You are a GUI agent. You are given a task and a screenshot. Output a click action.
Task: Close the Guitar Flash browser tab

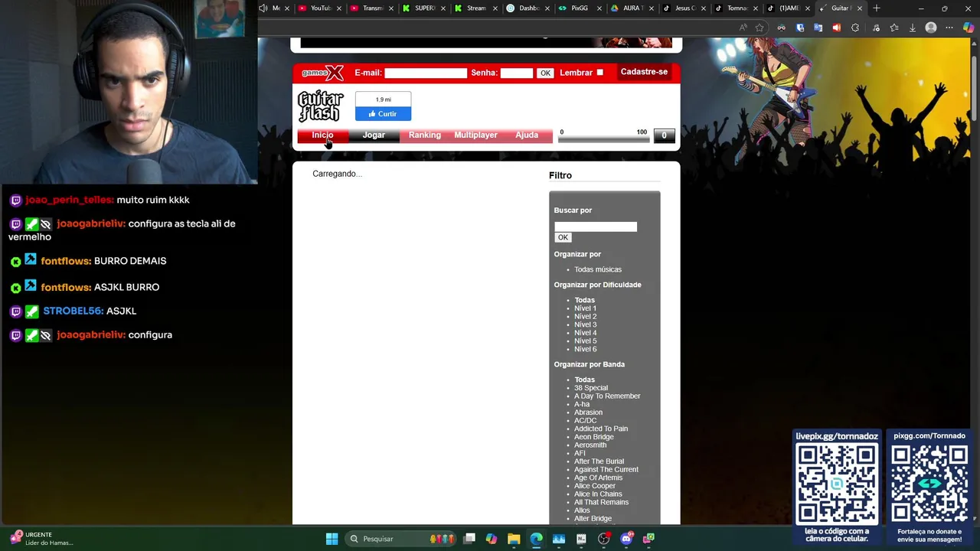click(859, 8)
